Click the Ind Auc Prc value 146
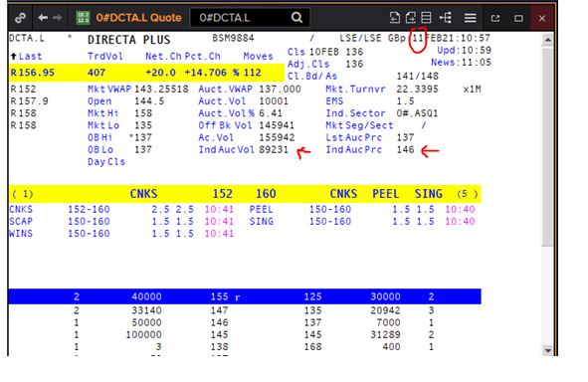 click(405, 149)
